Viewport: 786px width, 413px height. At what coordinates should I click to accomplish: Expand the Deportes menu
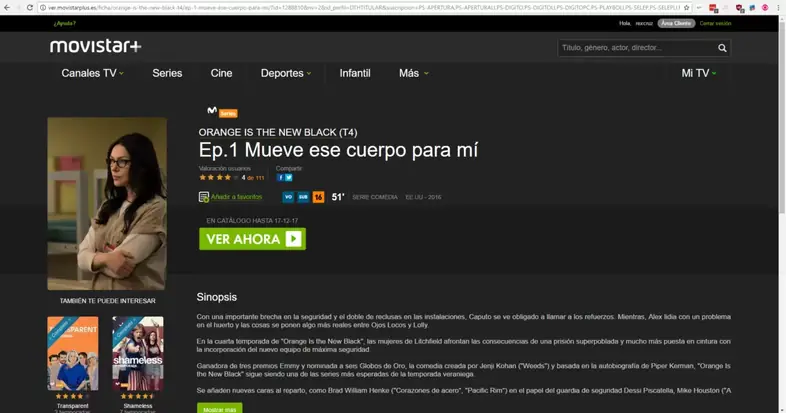point(286,73)
